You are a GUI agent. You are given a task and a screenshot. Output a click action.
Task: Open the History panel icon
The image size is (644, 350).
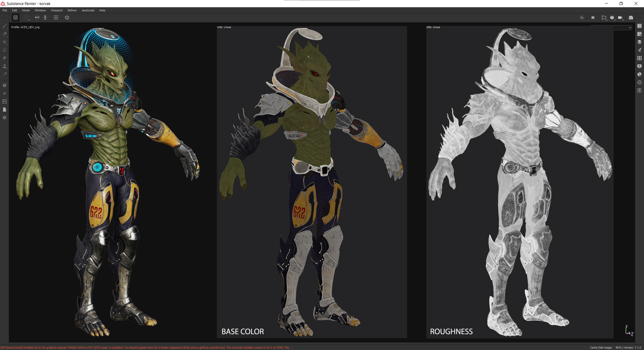pyautogui.click(x=639, y=82)
